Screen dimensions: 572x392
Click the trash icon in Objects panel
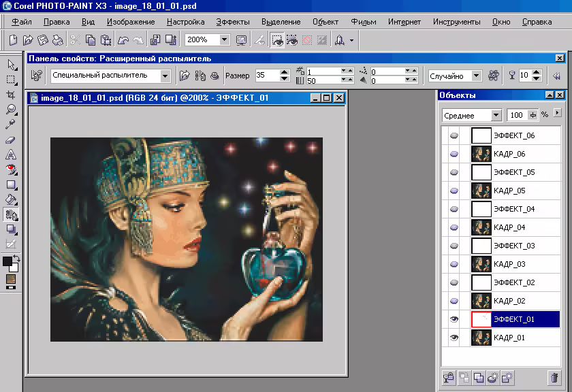tap(554, 378)
